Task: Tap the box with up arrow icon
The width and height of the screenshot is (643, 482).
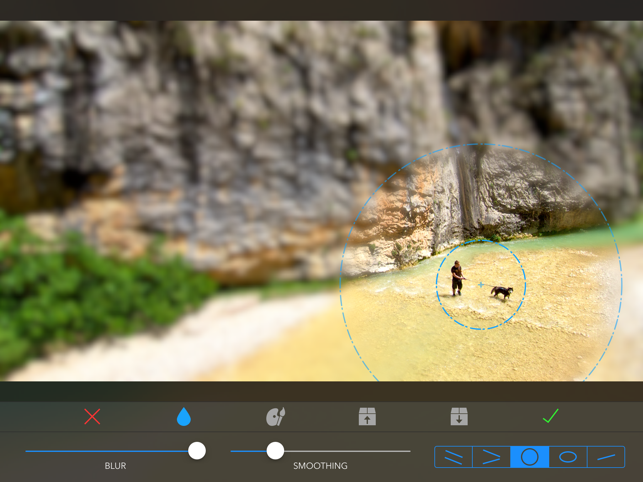Action: [367, 416]
